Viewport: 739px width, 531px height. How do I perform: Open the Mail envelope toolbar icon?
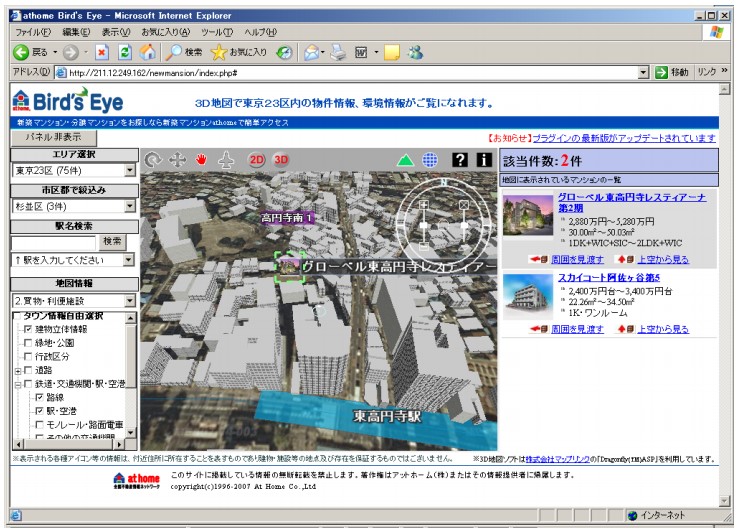[311, 52]
